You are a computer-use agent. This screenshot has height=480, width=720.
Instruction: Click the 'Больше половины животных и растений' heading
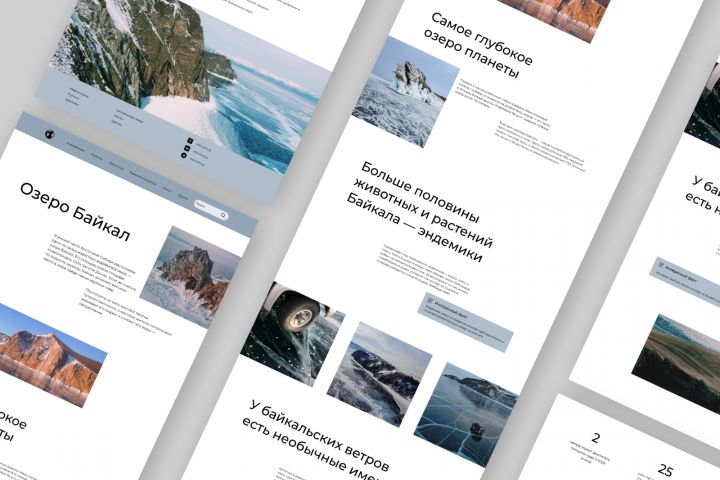(x=420, y=212)
